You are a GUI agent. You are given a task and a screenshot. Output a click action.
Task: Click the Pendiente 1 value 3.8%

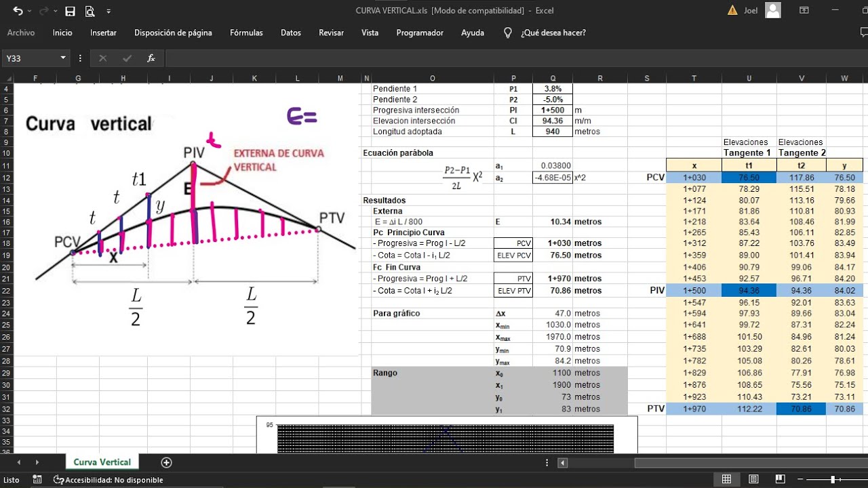pyautogui.click(x=553, y=89)
